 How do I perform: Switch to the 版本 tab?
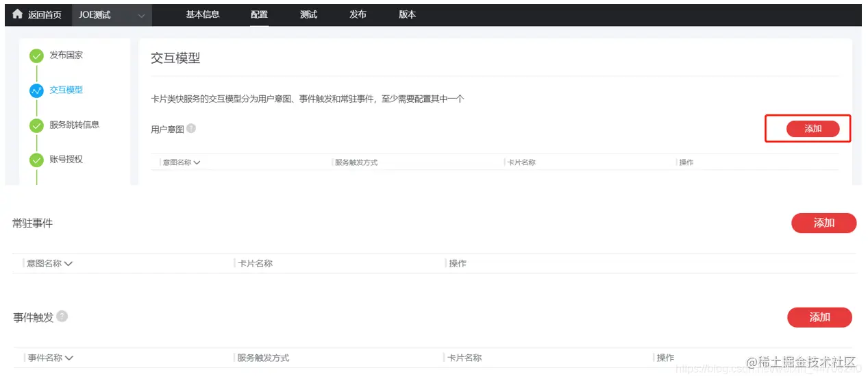407,14
